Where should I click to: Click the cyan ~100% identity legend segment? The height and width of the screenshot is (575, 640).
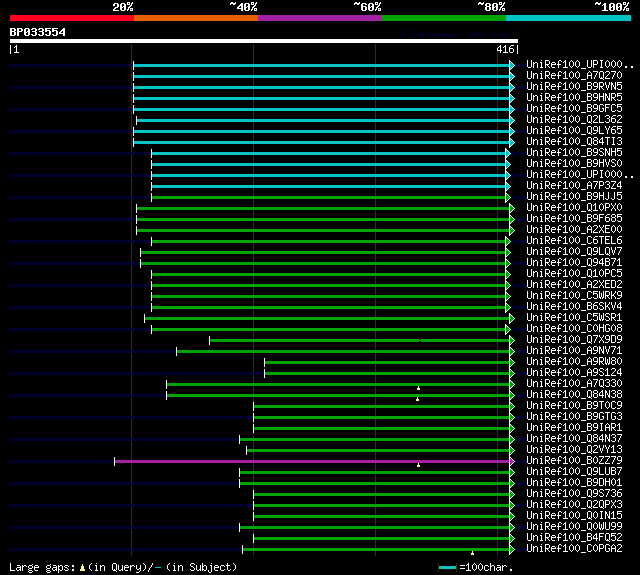569,18
